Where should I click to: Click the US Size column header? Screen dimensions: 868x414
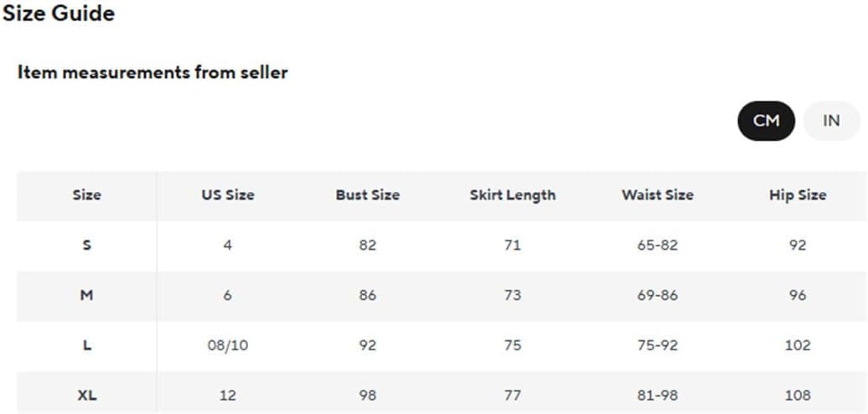(x=228, y=194)
